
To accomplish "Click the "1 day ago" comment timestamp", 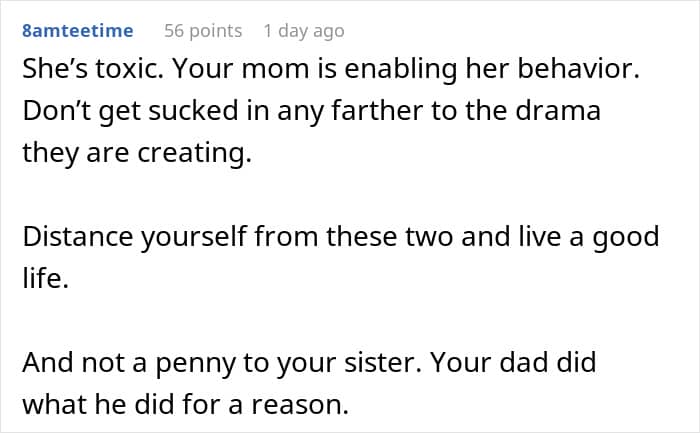I will click(303, 31).
